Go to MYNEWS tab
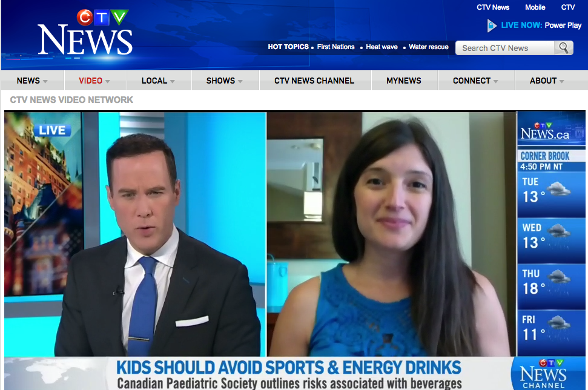 click(x=404, y=81)
